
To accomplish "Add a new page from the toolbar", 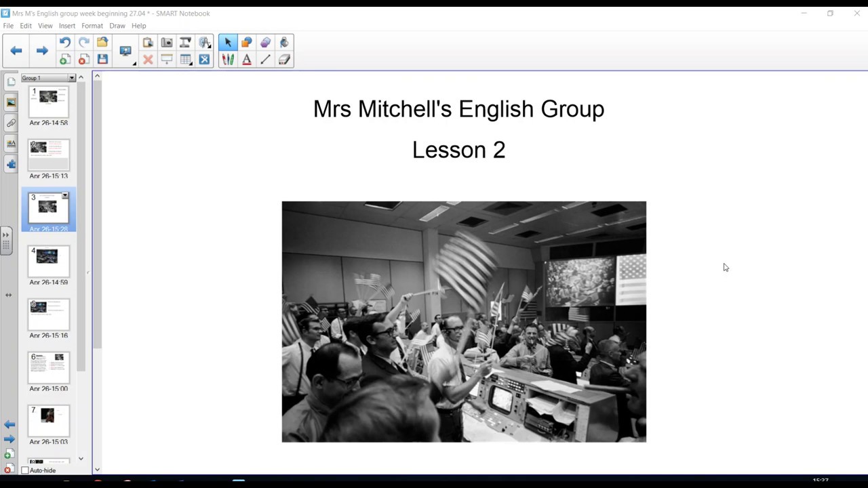I will [x=65, y=60].
